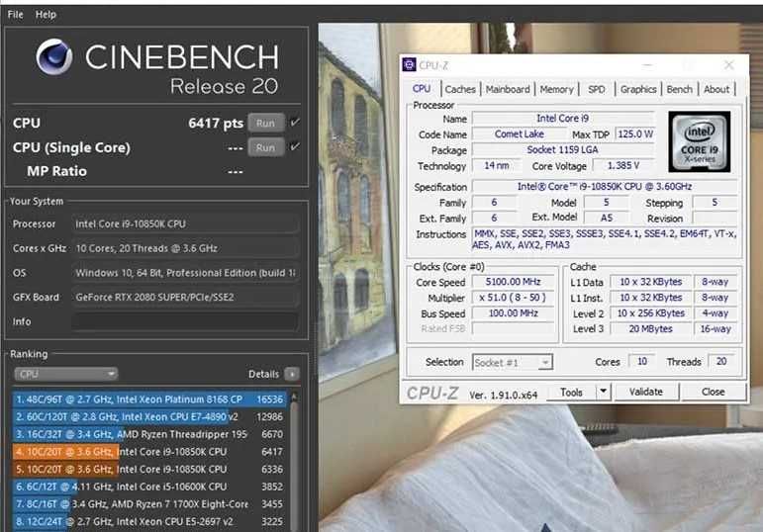Select the Xeon E7-4890 v2 ranking entry

click(148, 416)
